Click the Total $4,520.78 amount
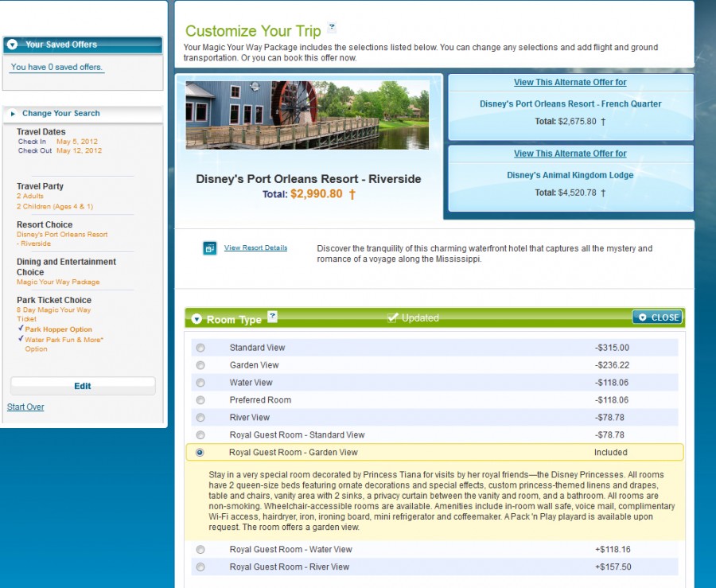 pyautogui.click(x=578, y=193)
